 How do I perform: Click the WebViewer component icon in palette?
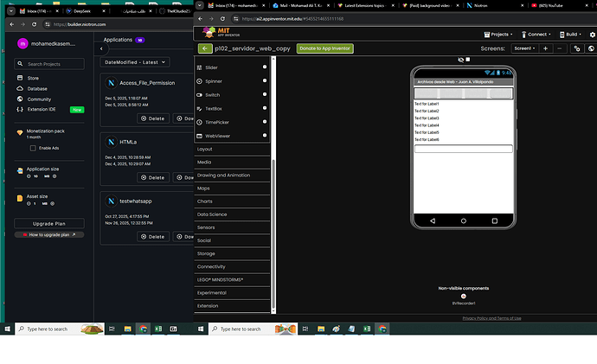point(201,136)
